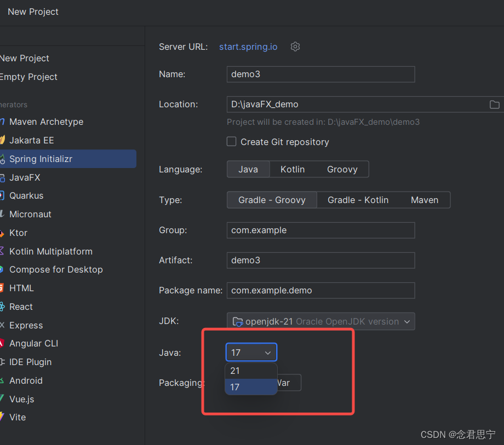
Task: Click the HTML generator icon
Action: click(x=2, y=288)
